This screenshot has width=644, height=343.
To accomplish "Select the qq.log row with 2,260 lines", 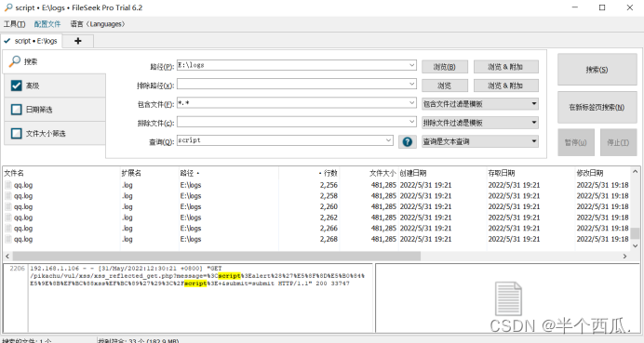I will (316, 206).
